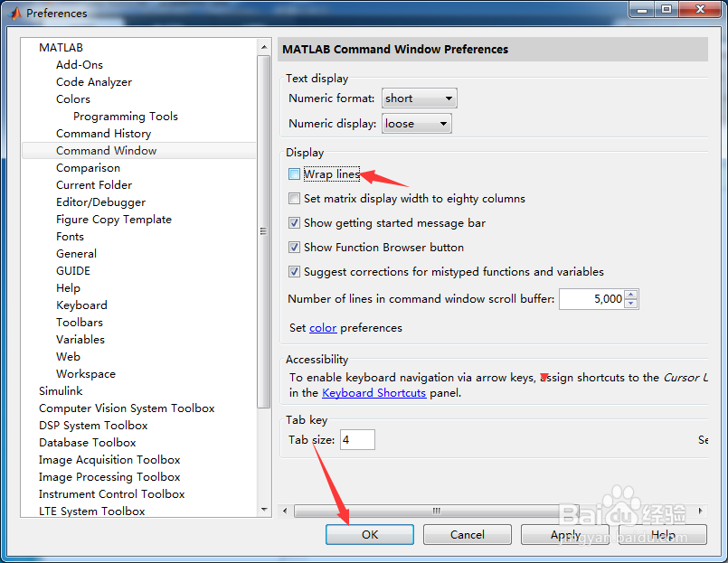Select LTE System Toolbox

point(92,511)
